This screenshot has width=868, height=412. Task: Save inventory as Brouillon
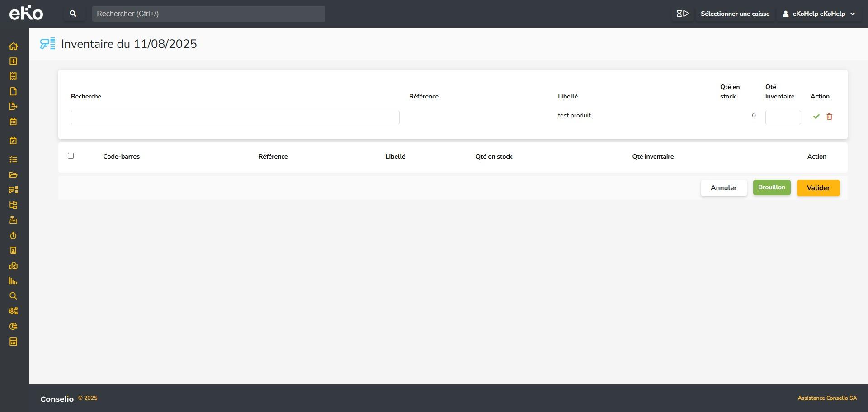(771, 187)
